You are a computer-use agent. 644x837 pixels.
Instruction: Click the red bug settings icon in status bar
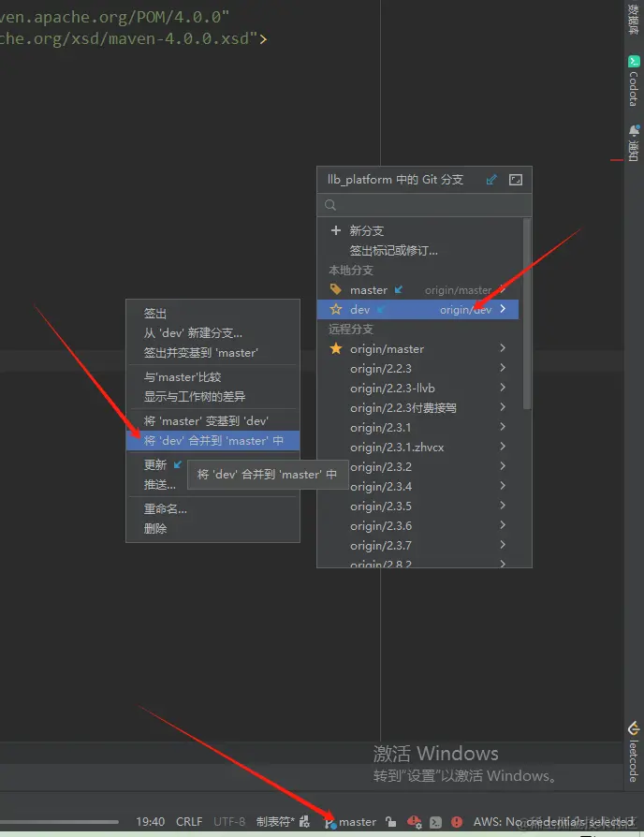414,822
